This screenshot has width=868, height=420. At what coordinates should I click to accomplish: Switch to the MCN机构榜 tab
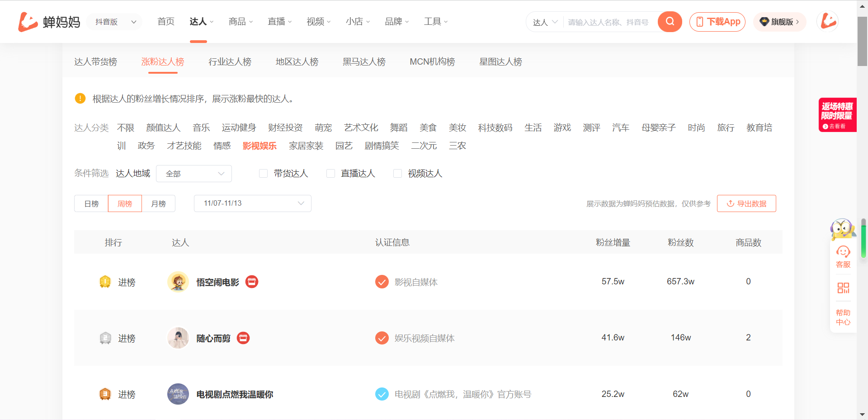tap(432, 62)
